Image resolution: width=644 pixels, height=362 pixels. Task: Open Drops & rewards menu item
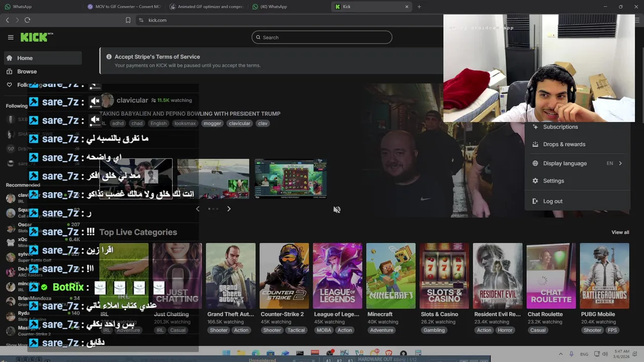pyautogui.click(x=577, y=144)
